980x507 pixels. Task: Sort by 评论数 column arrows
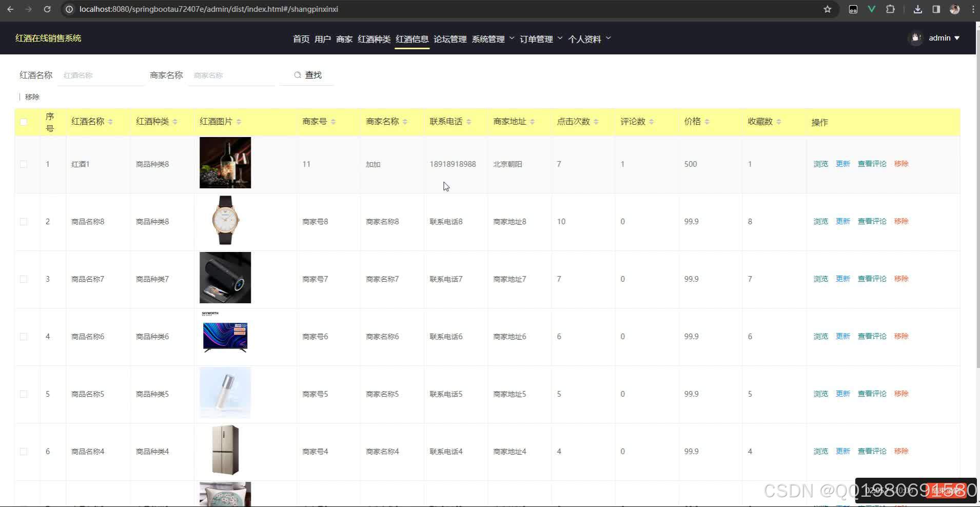pyautogui.click(x=651, y=122)
